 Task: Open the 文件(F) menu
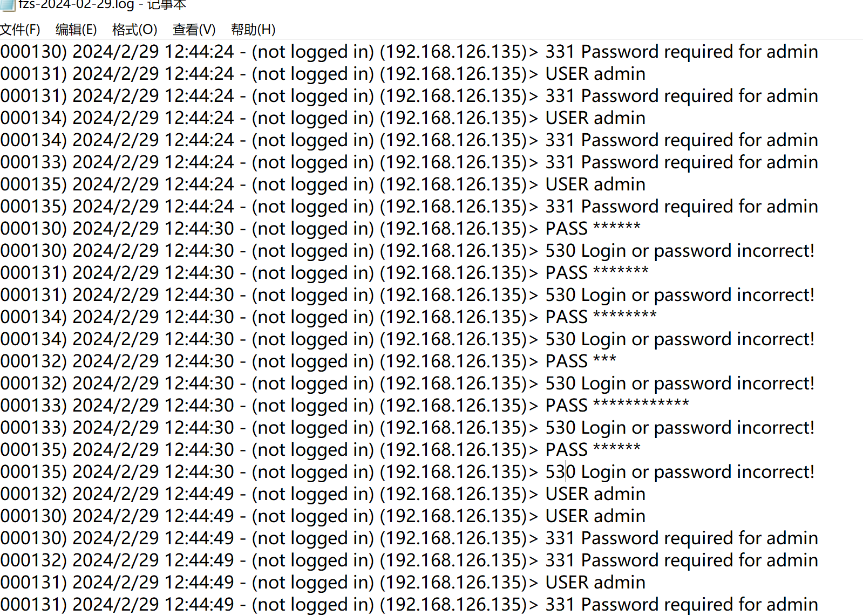(20, 30)
